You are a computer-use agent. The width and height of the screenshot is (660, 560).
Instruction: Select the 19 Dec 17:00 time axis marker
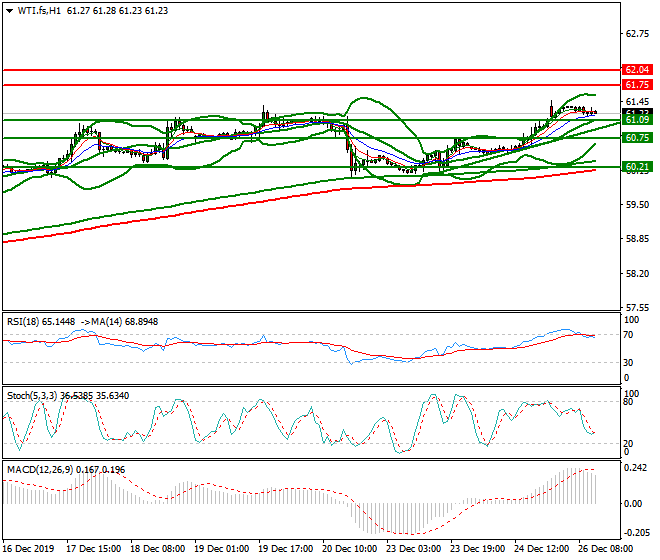coord(285,549)
